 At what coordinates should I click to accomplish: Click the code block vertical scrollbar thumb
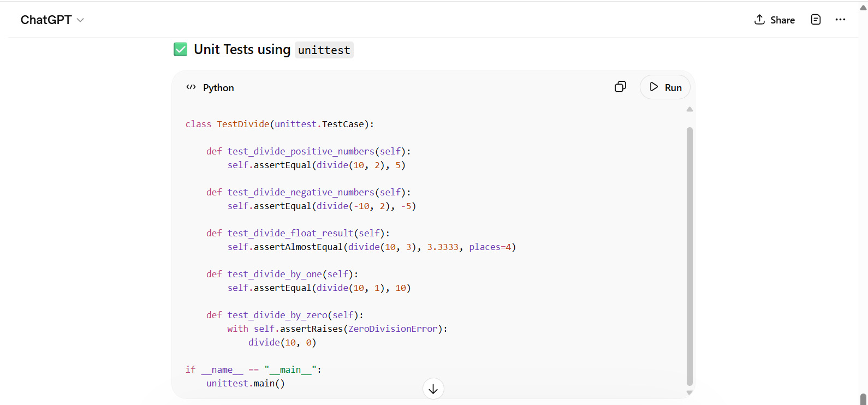pos(689,257)
